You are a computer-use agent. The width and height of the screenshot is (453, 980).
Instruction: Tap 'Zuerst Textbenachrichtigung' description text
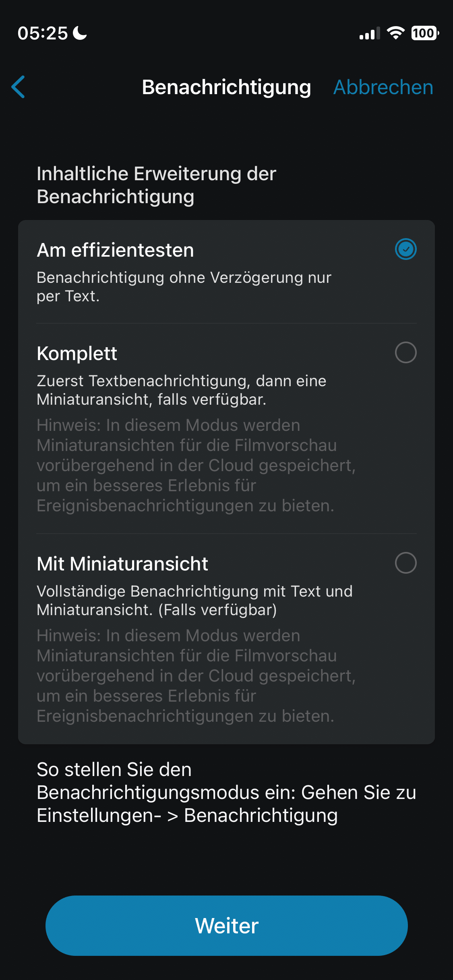[181, 390]
